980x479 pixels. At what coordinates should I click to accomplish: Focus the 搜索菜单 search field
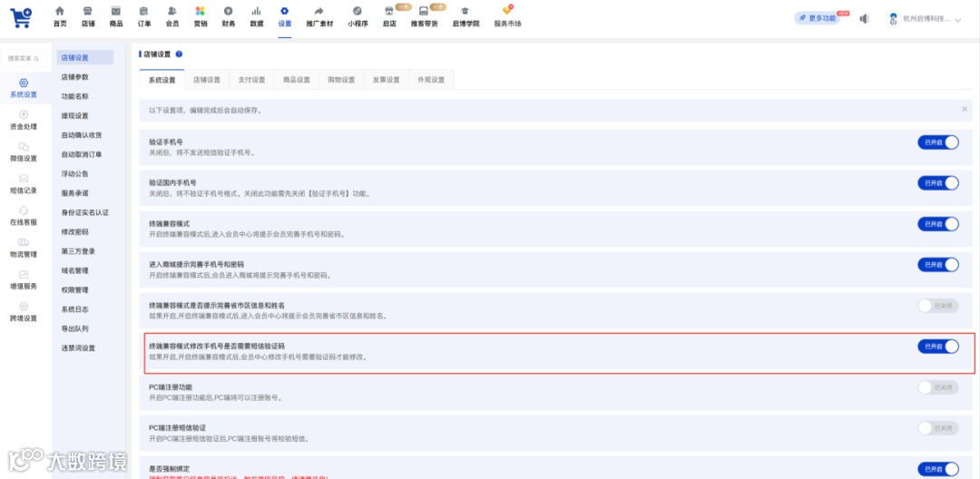23,59
